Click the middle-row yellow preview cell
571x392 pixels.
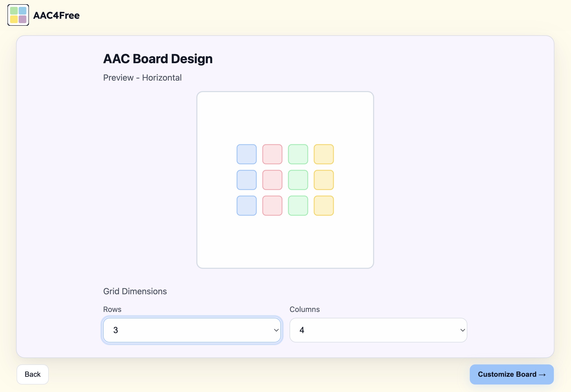click(324, 180)
